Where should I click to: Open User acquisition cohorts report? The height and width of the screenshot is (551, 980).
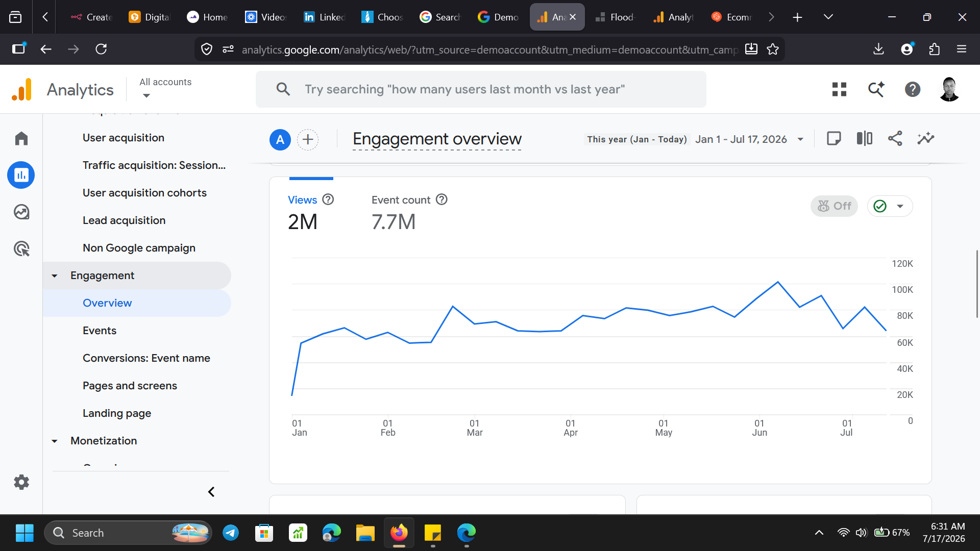[144, 193]
